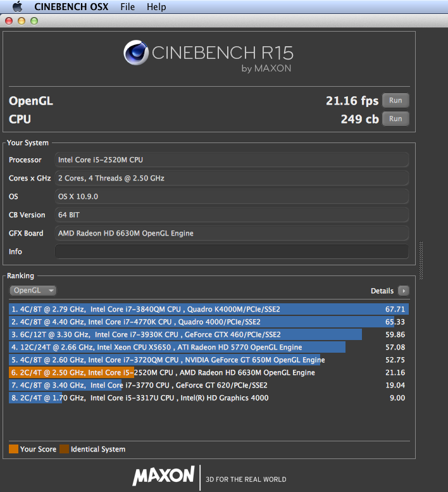
Task: Run the CPU benchmark
Action: 395,118
